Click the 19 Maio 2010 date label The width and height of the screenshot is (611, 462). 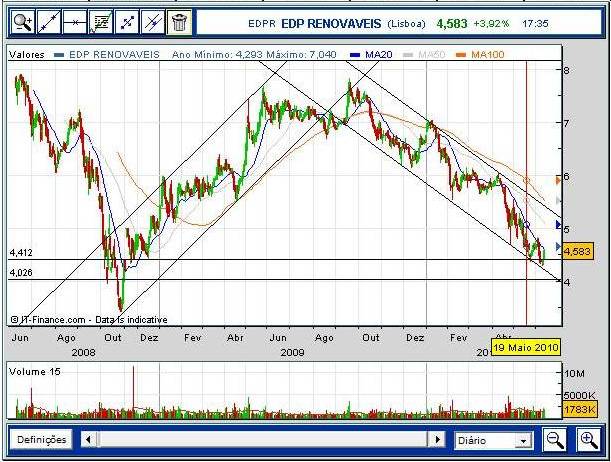coord(526,347)
